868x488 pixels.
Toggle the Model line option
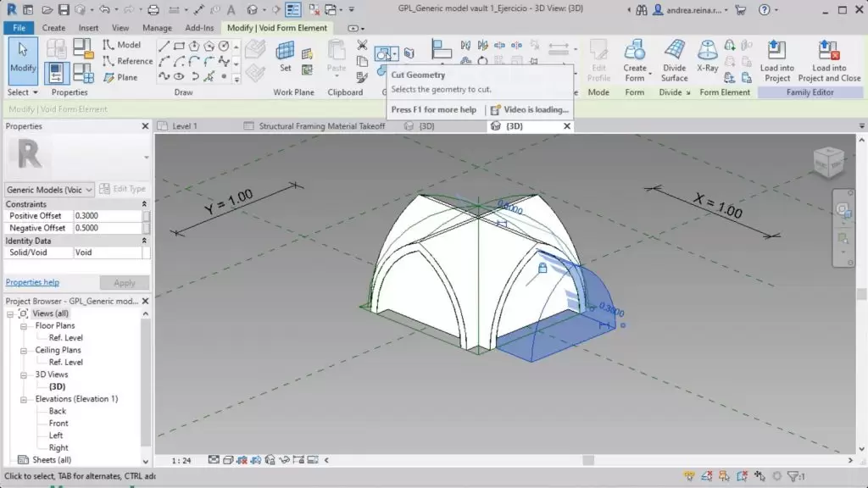[121, 45]
